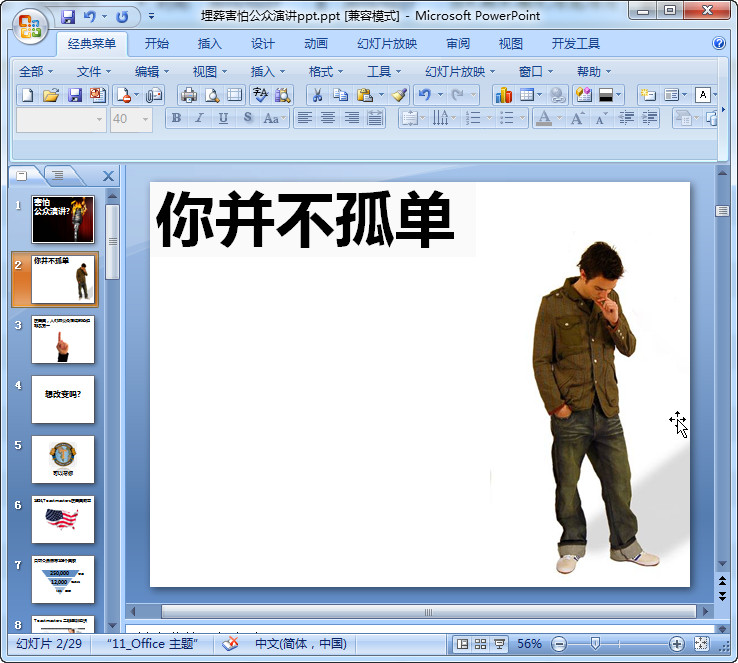Open a file with the folder icon
Screen dimensions: 738x663
click(x=51, y=95)
